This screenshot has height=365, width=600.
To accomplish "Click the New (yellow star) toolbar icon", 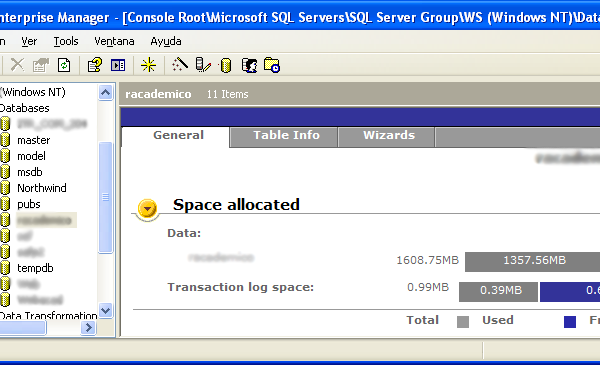I will coord(148,65).
